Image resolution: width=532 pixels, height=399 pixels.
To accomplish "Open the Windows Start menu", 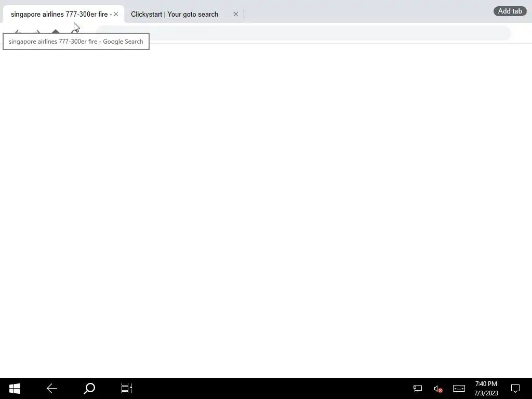I will coord(15,389).
